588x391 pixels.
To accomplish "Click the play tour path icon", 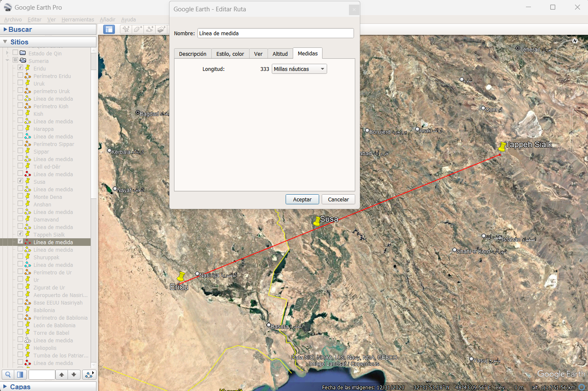I will (89, 375).
